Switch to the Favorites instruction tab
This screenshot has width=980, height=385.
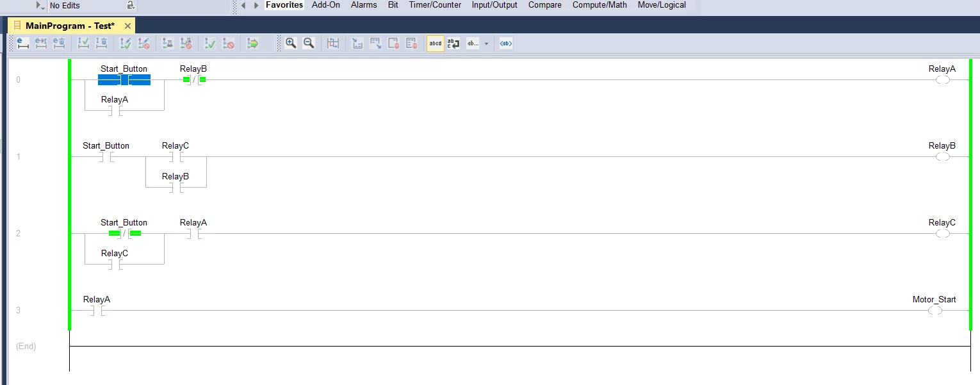284,5
